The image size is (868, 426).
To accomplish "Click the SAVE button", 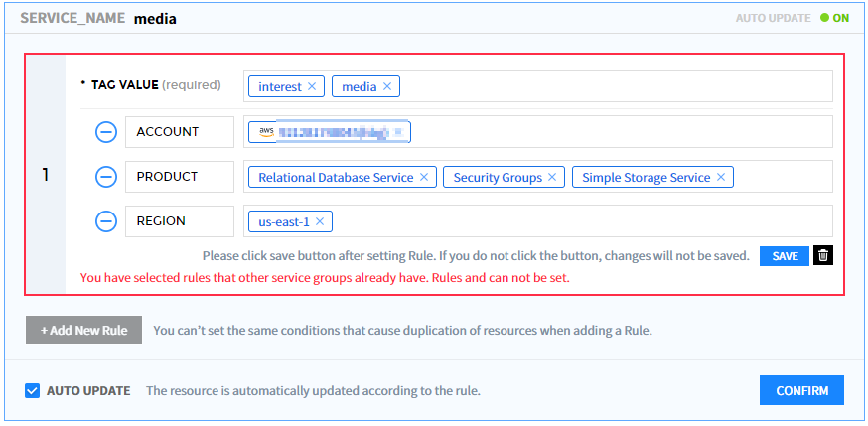I will [785, 256].
